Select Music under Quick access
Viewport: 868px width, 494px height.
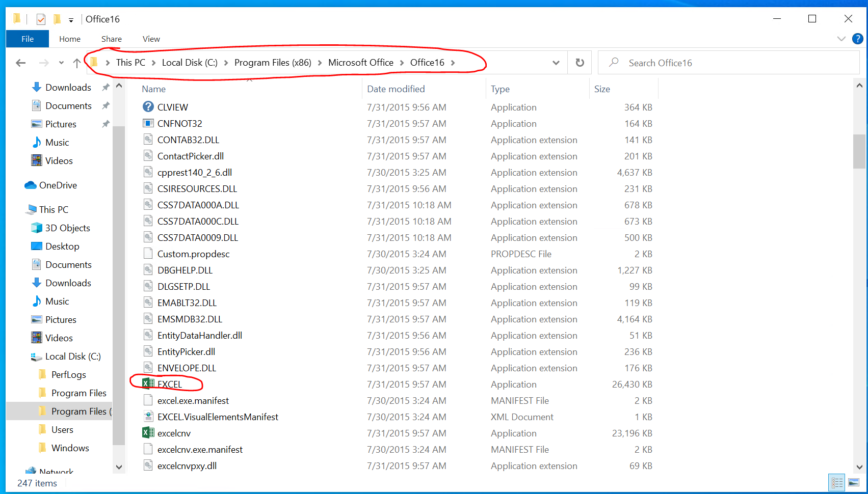(57, 142)
